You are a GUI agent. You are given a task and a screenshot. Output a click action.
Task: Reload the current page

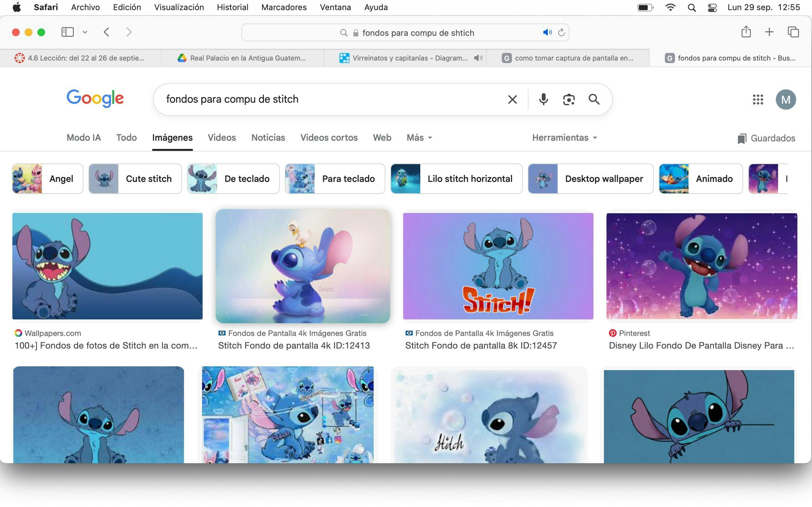(x=561, y=33)
